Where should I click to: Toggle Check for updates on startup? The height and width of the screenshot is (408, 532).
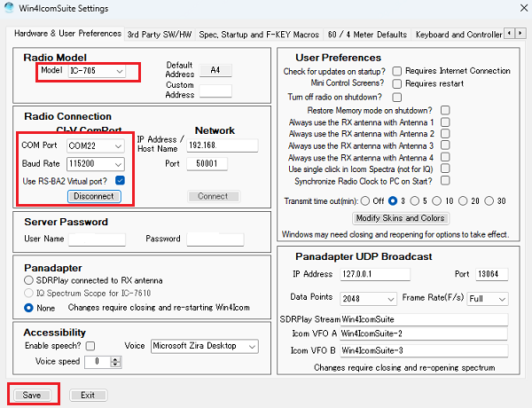tap(397, 71)
